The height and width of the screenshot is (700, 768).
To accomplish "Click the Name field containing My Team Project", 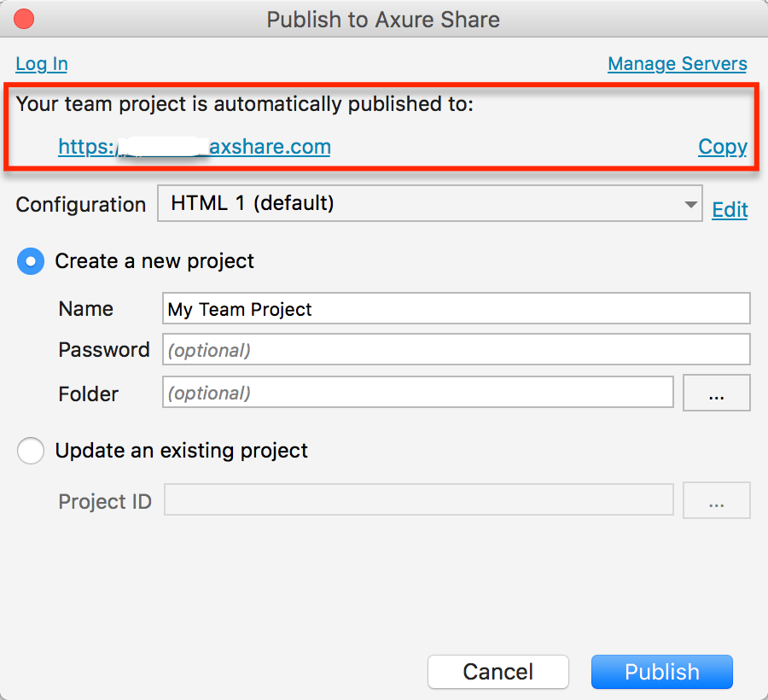I will pyautogui.click(x=456, y=309).
